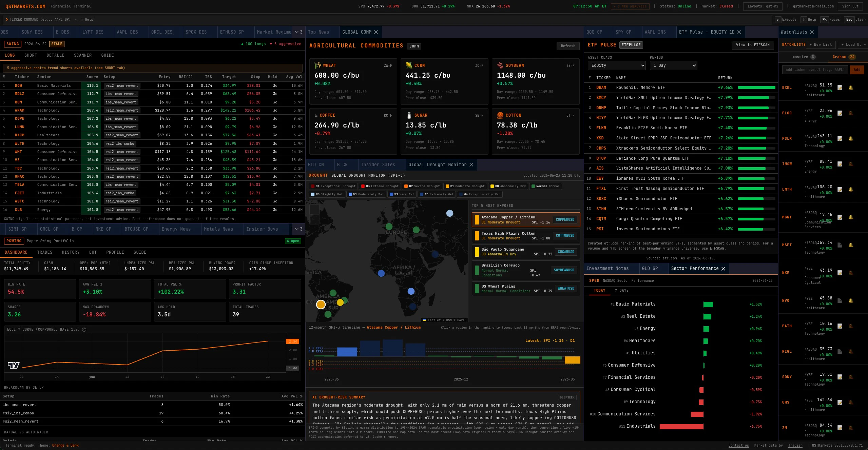868x450 pixels.
Task: Close the ETF Pulse - EQUITY 1D tab
Action: pyautogui.click(x=739, y=32)
